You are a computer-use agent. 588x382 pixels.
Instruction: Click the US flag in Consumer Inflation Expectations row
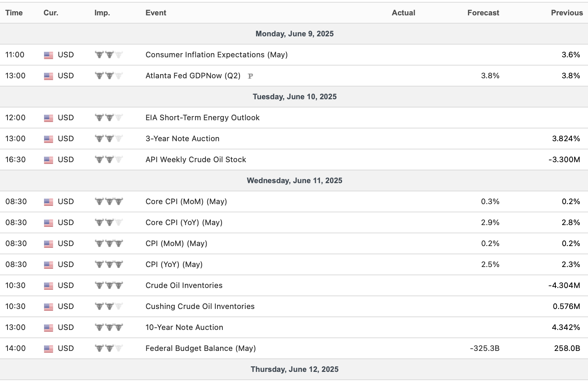[48, 55]
